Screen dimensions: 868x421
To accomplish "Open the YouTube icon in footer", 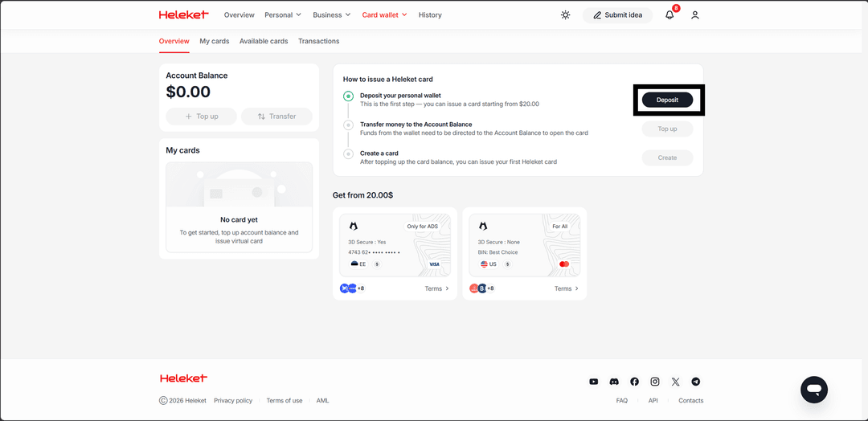I will (594, 382).
